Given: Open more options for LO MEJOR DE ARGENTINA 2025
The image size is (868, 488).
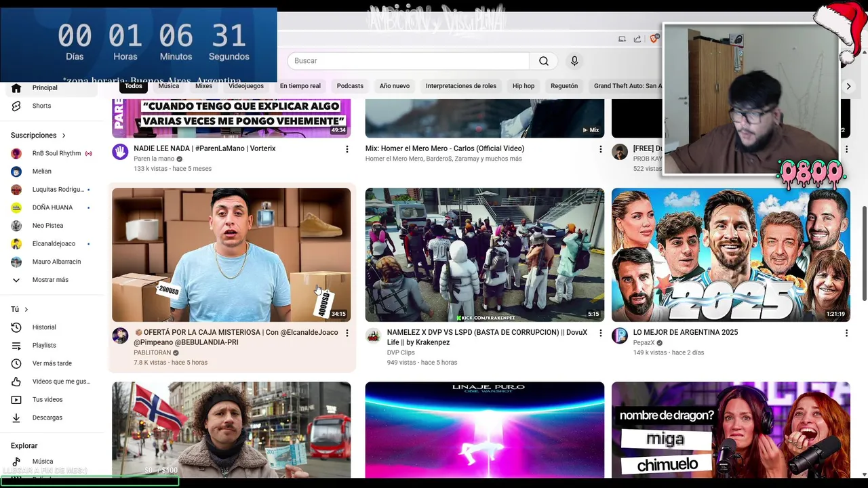Looking at the screenshot, I should [846, 333].
